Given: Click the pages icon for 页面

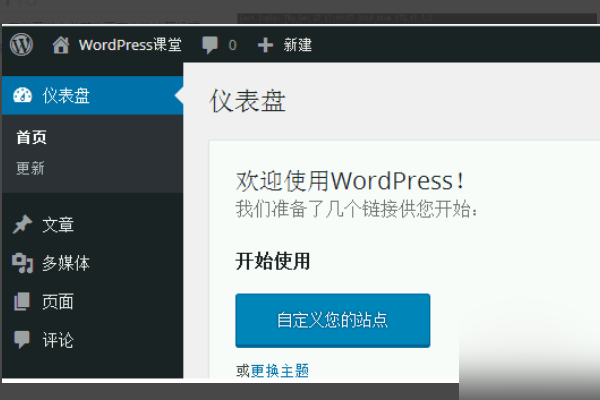Looking at the screenshot, I should (x=22, y=302).
